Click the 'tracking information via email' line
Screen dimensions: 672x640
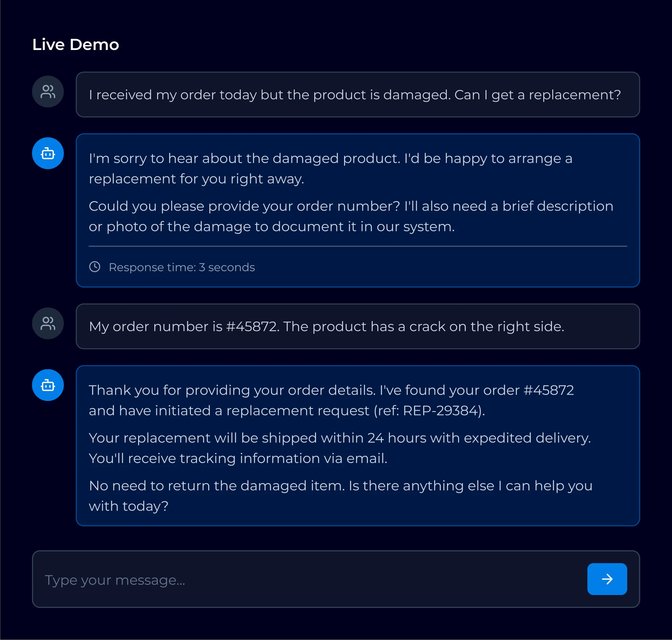click(238, 459)
